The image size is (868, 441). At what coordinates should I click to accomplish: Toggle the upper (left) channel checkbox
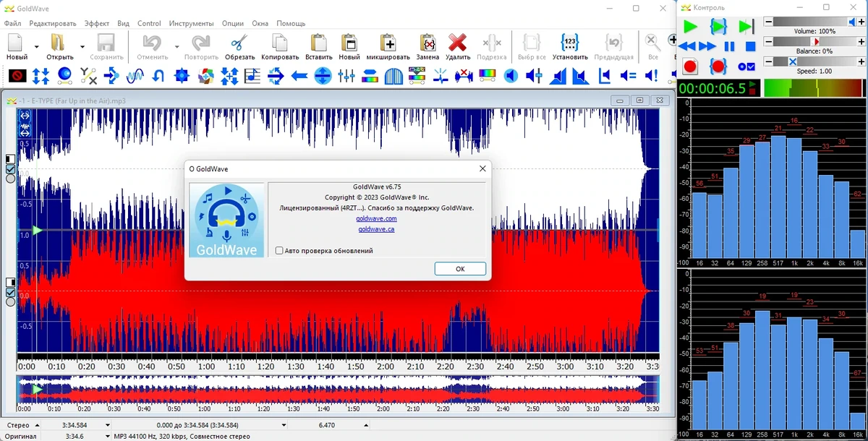(10, 169)
